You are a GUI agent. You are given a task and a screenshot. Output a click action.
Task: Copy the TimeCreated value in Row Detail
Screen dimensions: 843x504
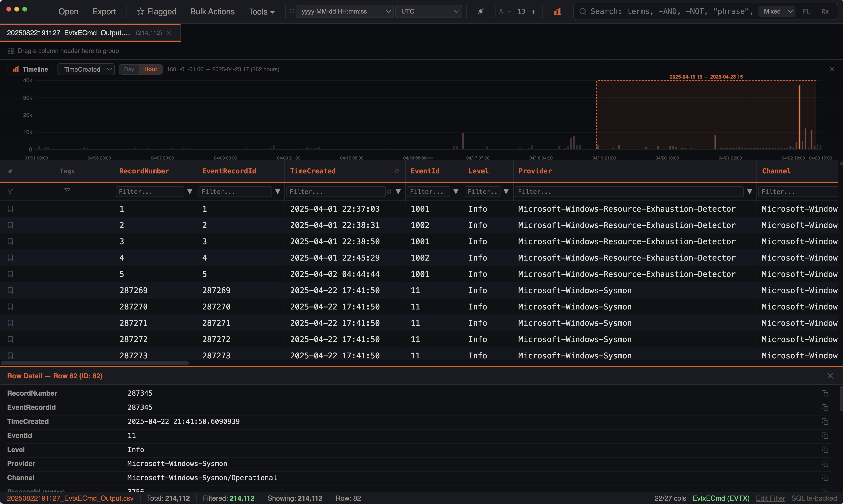tap(825, 421)
